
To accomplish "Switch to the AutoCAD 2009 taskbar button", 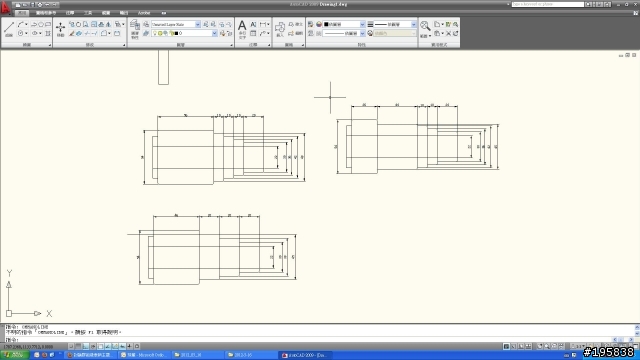I will (x=304, y=355).
